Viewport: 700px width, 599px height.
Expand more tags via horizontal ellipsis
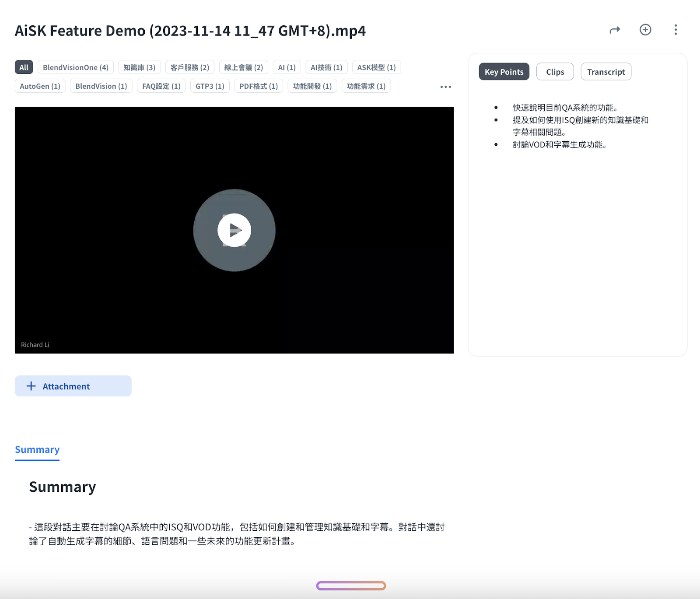click(445, 87)
